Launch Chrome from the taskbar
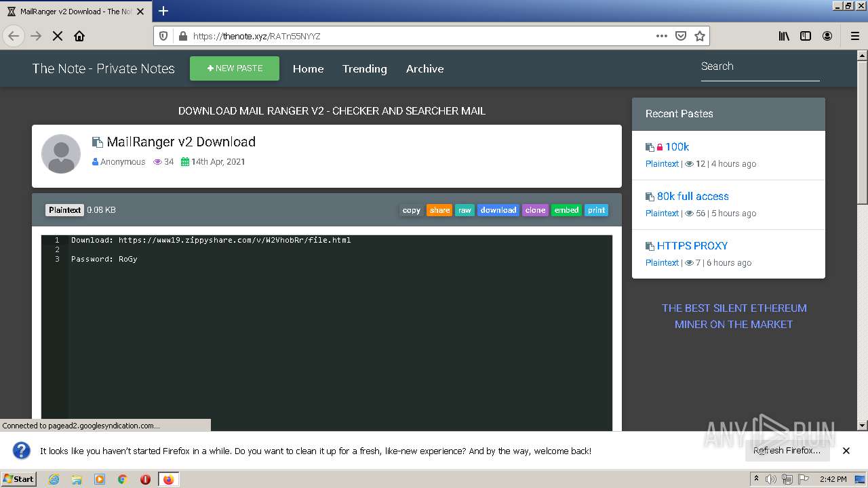The height and width of the screenshot is (488, 868). [x=123, y=479]
